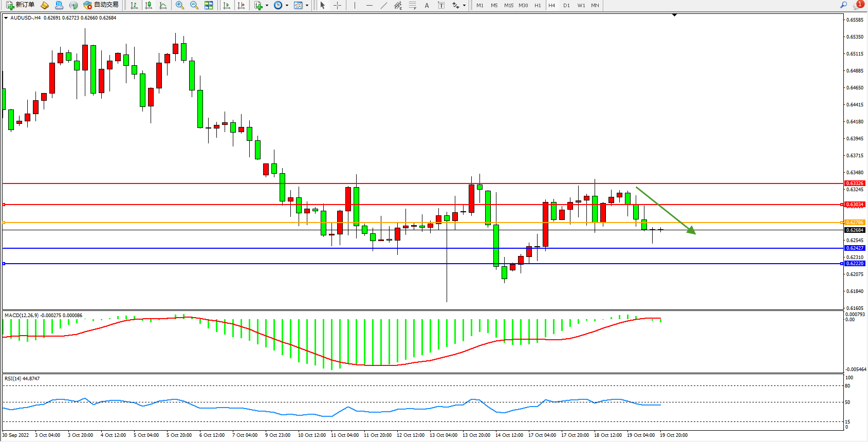This screenshot has height=442, width=868.
Task: Select the crosshair tool
Action: (x=337, y=5)
